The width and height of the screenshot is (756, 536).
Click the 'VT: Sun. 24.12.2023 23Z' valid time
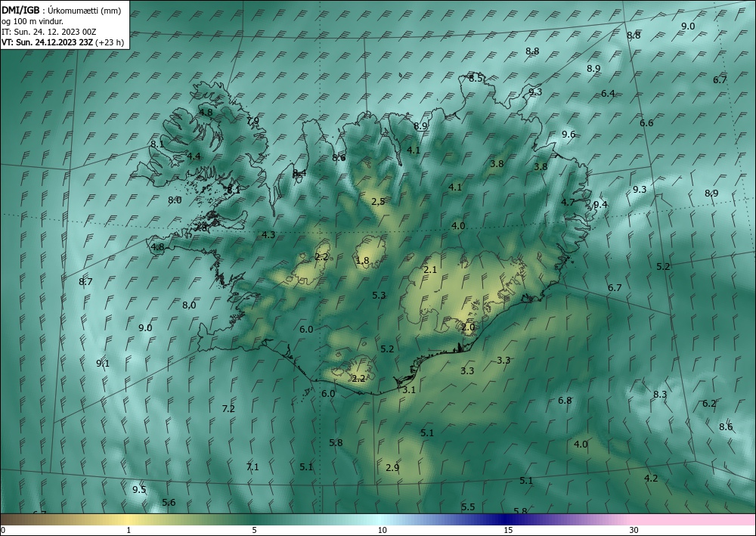tap(48, 42)
